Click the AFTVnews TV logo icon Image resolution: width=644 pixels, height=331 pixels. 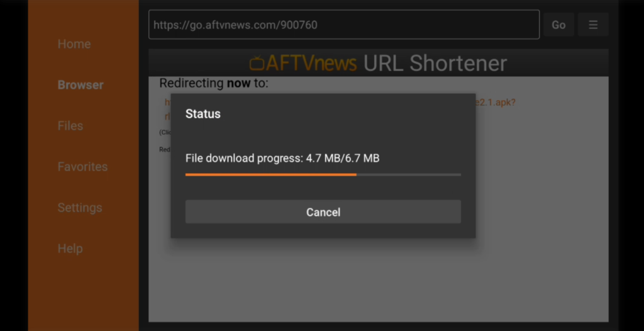(257, 64)
